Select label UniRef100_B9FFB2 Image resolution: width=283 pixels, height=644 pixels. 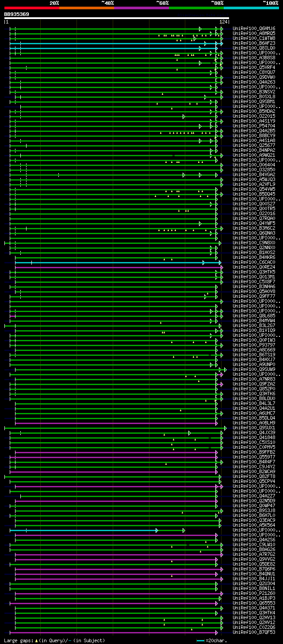254,452
